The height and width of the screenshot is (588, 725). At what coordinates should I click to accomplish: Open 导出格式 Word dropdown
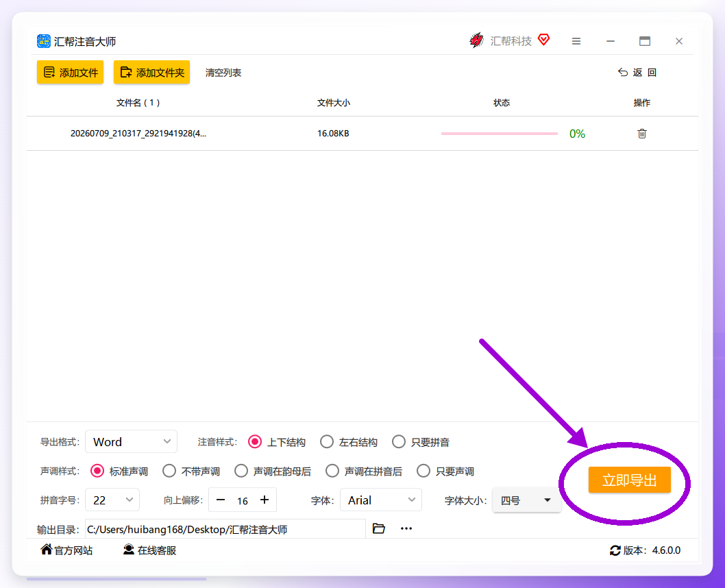(x=132, y=442)
